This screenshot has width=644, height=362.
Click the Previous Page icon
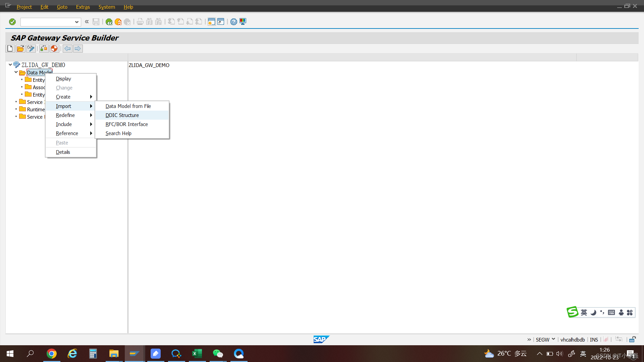pos(180,22)
